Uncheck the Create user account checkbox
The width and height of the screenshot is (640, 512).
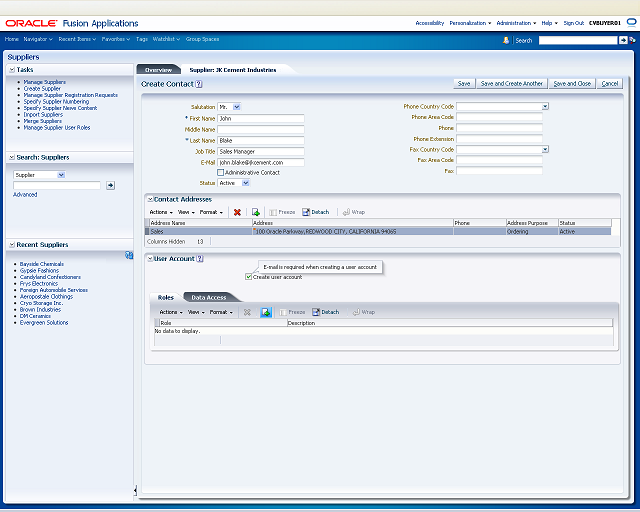248,277
